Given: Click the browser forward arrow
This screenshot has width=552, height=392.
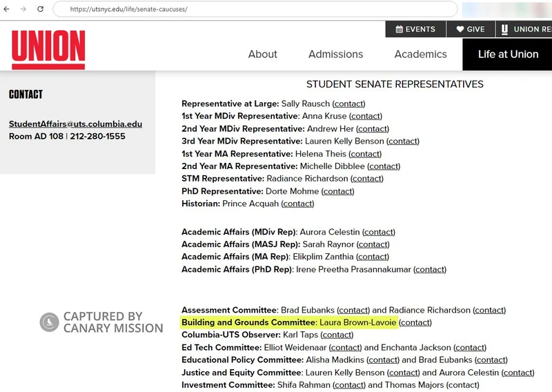Looking at the screenshot, I should (x=24, y=10).
